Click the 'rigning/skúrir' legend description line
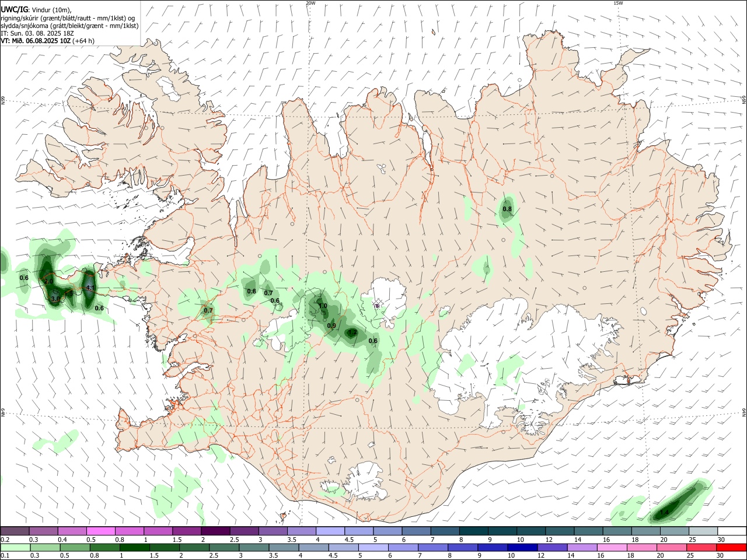 coord(68,18)
